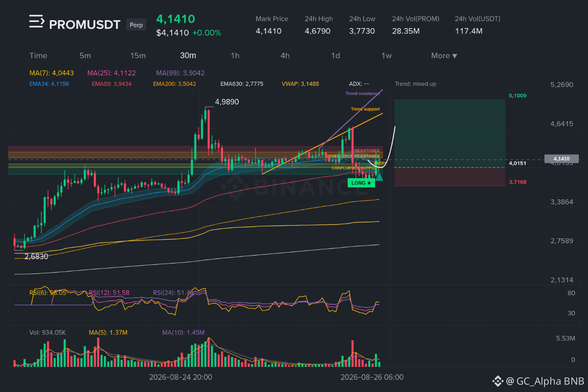Click the 2026-08-26 06:00 time axis label

[372, 377]
